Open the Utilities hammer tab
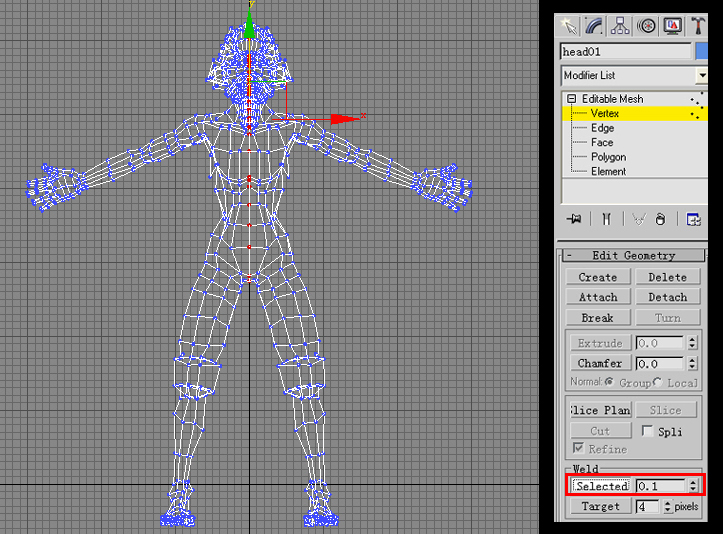Screen dimensions: 723x534 point(699,25)
